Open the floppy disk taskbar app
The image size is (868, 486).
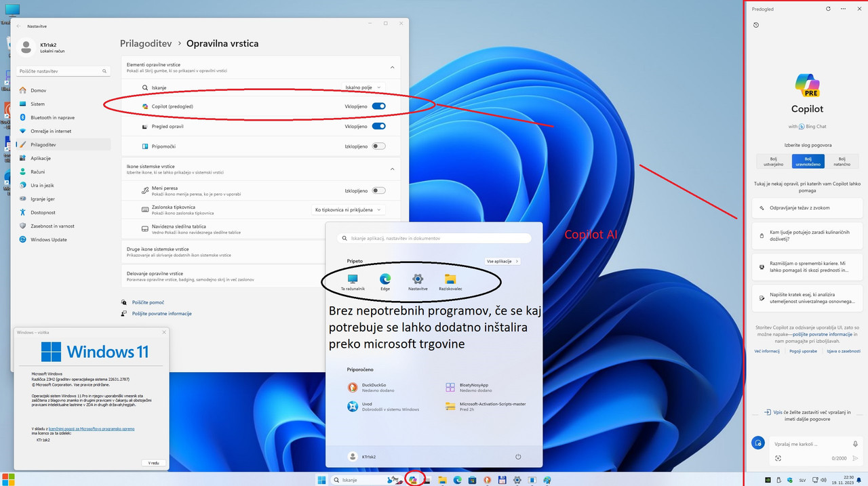[502, 480]
